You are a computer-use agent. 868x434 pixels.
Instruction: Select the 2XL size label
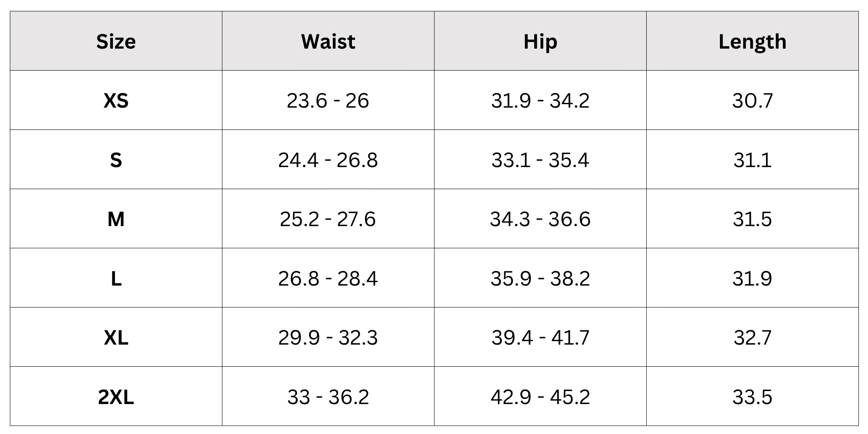click(116, 397)
